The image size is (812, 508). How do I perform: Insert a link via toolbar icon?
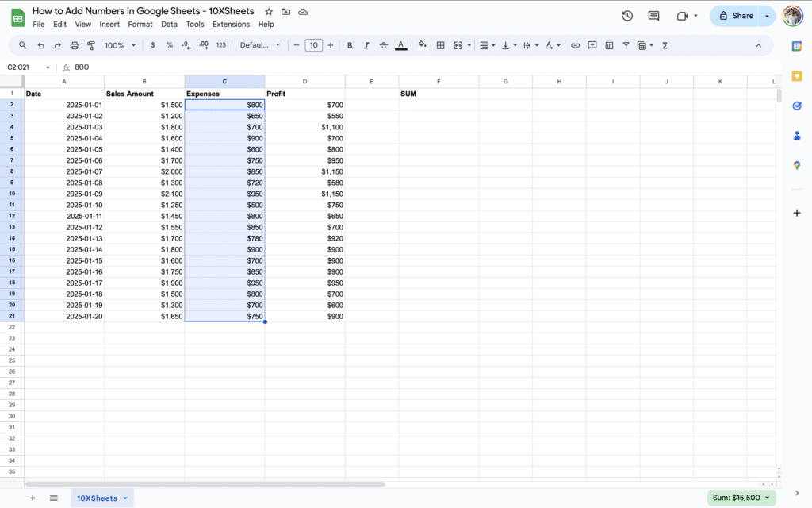click(575, 45)
